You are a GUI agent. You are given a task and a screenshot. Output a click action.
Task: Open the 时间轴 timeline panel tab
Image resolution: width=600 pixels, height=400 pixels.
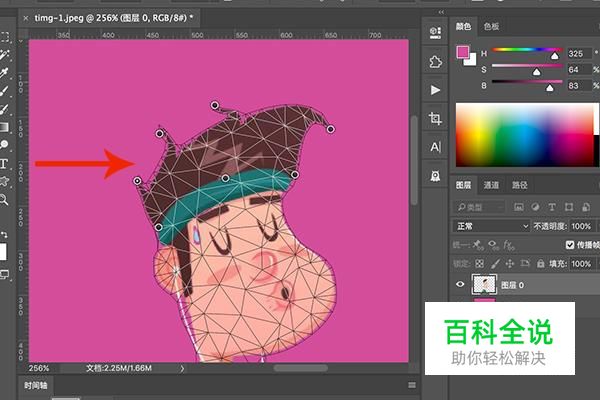click(x=36, y=385)
